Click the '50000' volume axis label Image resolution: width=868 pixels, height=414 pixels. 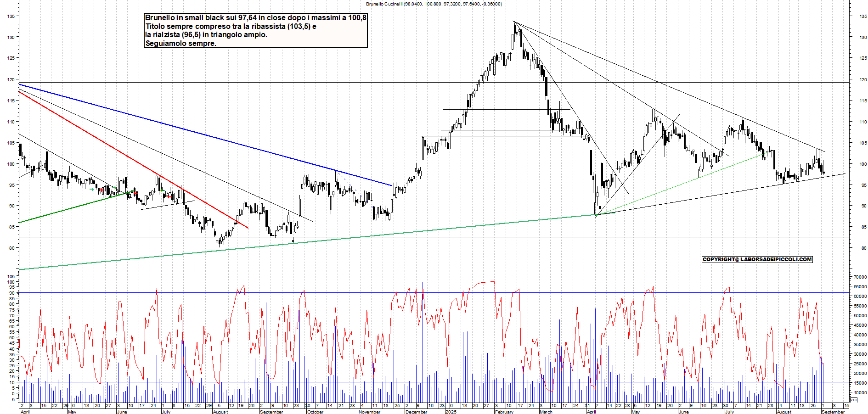click(x=860, y=316)
